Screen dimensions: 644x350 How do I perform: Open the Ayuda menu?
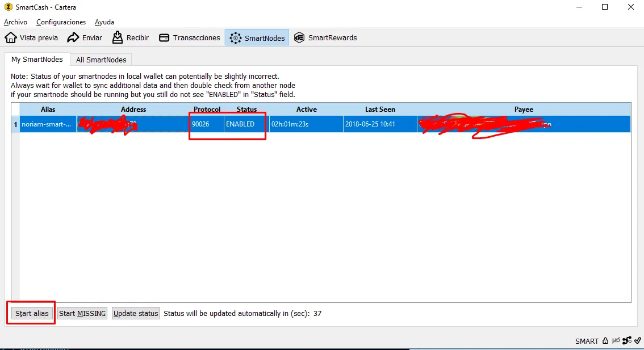point(104,22)
